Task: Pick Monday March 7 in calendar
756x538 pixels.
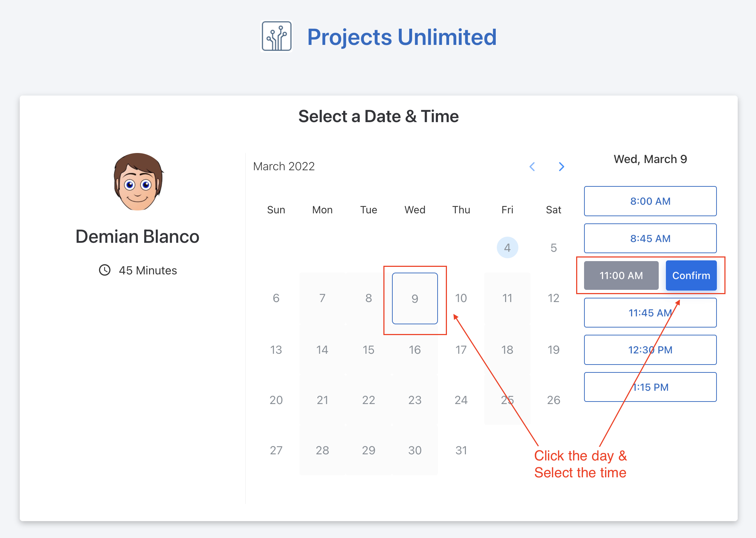Action: pos(322,298)
